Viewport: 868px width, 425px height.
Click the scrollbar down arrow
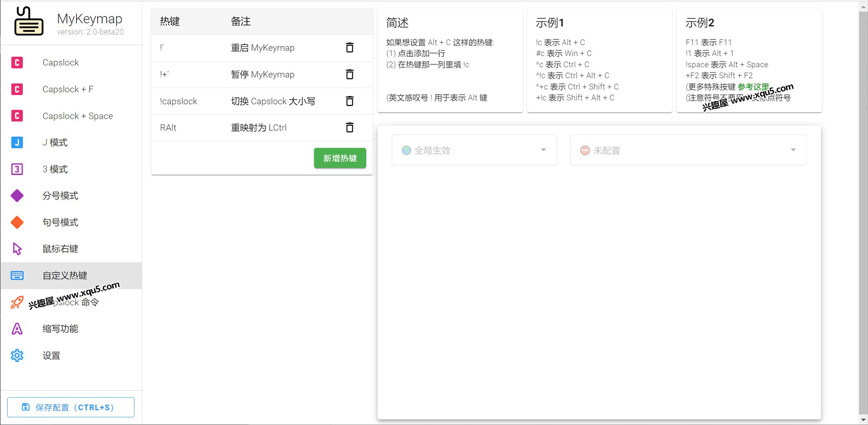pos(863,419)
